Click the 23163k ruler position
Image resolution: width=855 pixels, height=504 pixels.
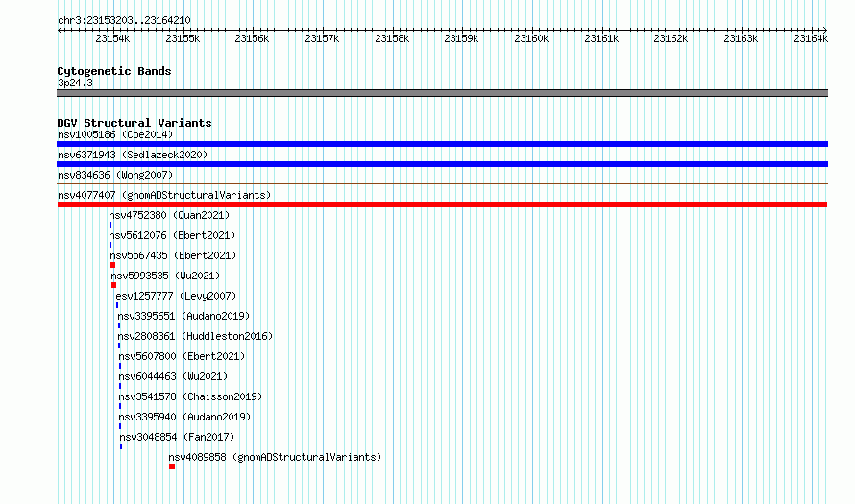(x=741, y=38)
